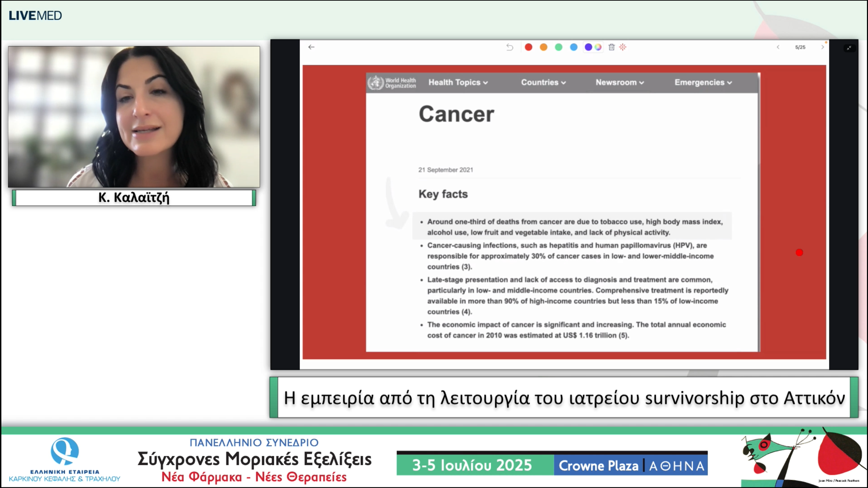Select the blue annotation pen color
Viewport: 868px width, 488px height.
click(573, 47)
